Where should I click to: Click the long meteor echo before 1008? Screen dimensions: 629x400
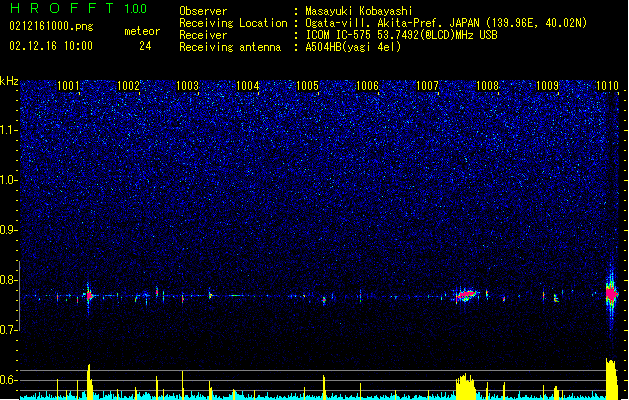(465, 296)
